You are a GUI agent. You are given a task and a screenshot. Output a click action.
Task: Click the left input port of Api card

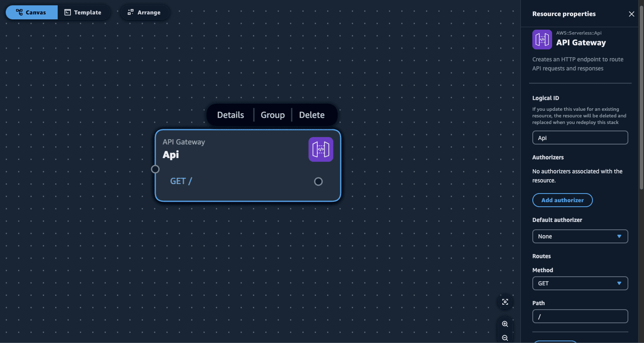point(155,169)
